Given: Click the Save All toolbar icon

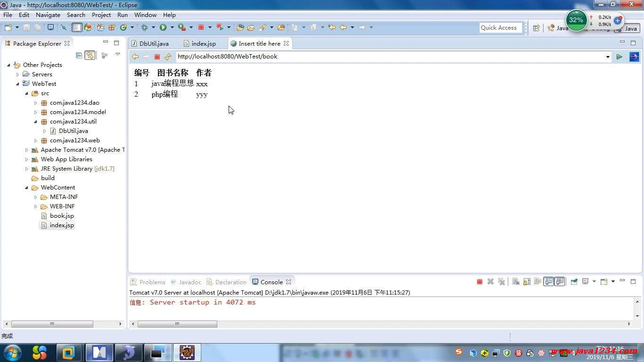Looking at the screenshot, I should (37, 27).
